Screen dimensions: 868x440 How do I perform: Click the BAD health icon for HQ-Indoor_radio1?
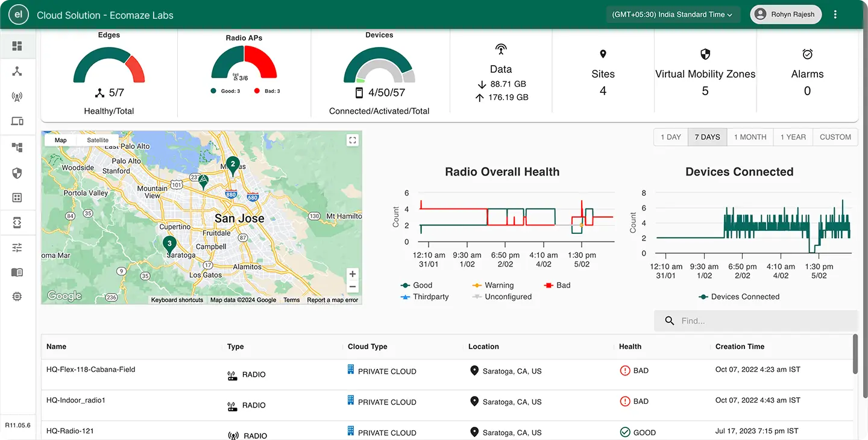[624, 401]
